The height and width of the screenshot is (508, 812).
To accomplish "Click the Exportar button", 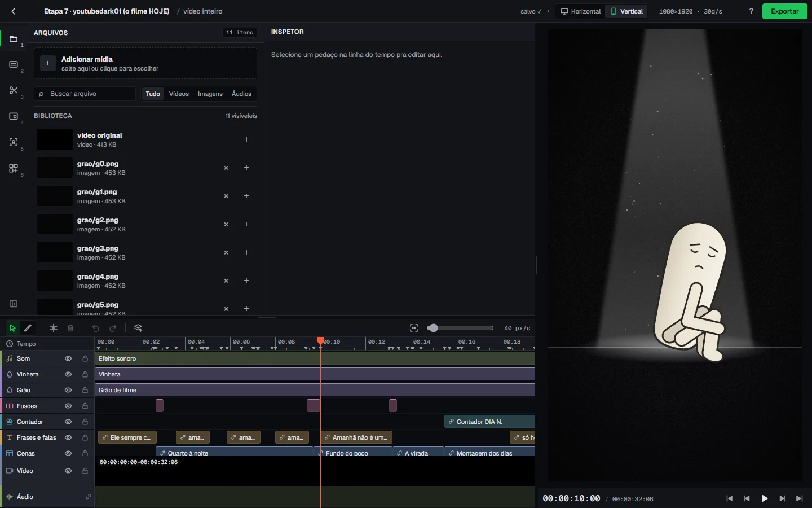I will [x=784, y=11].
